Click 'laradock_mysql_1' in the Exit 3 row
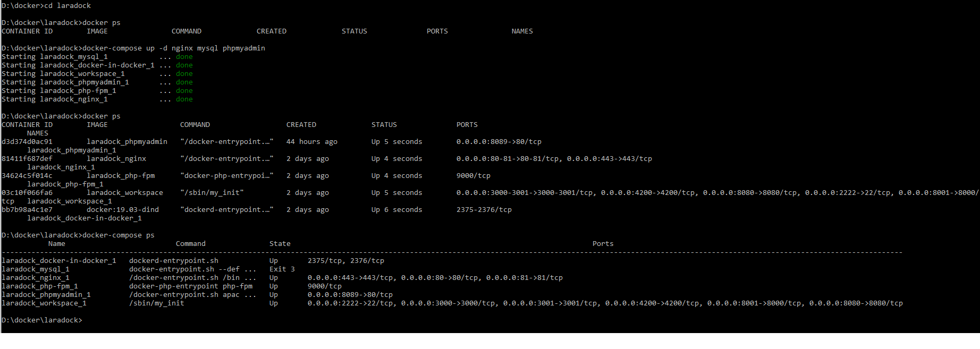Viewport: 980px width, 349px height. click(x=36, y=269)
